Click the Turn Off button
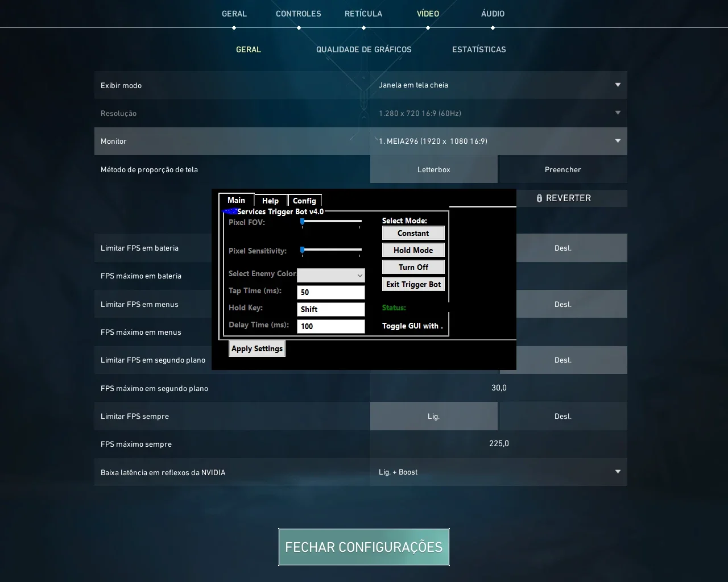The height and width of the screenshot is (582, 728). 413,267
